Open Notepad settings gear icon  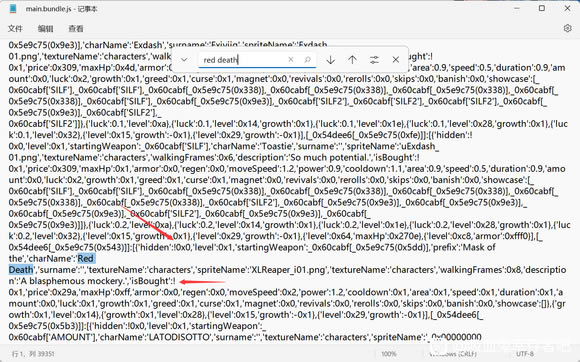[567, 28]
